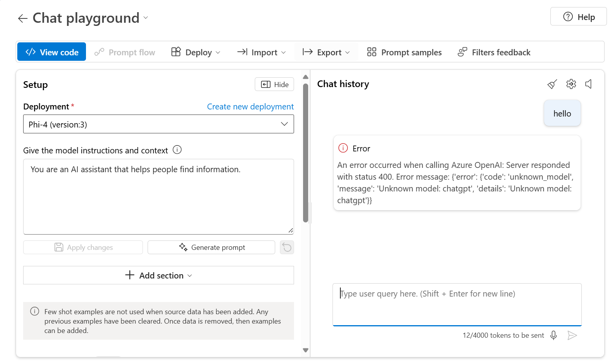614x364 pixels.
Task: Open chat settings gear icon
Action: pos(571,84)
